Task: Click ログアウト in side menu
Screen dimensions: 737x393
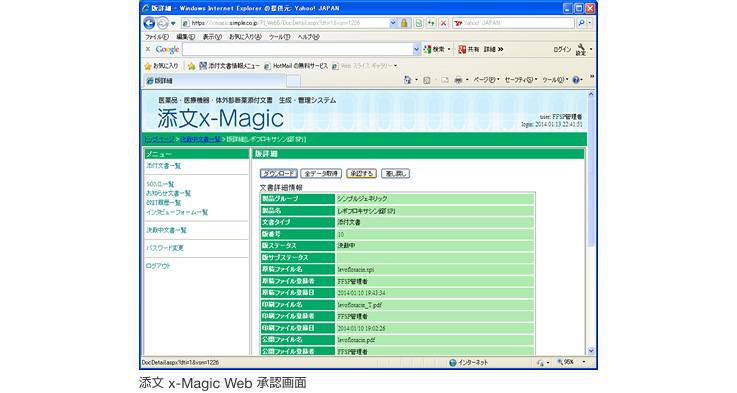Action: pos(158,266)
